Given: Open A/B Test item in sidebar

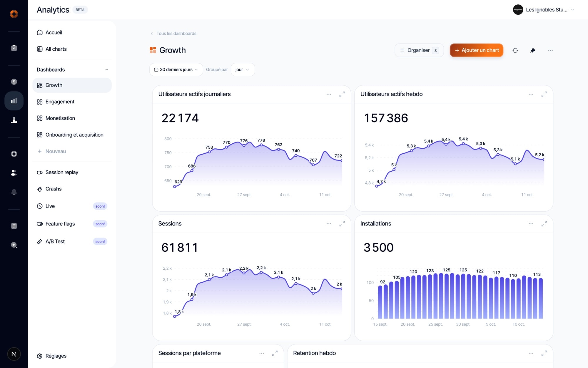Looking at the screenshot, I should (x=72, y=241).
